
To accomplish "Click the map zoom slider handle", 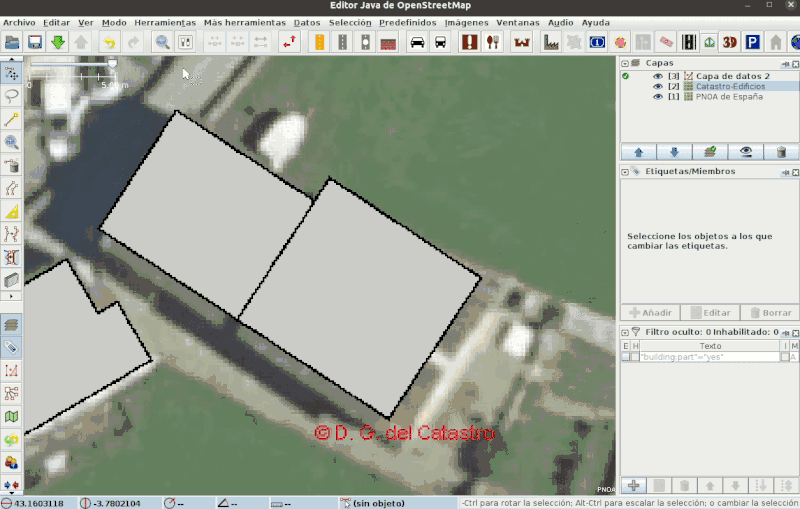I will (x=112, y=63).
